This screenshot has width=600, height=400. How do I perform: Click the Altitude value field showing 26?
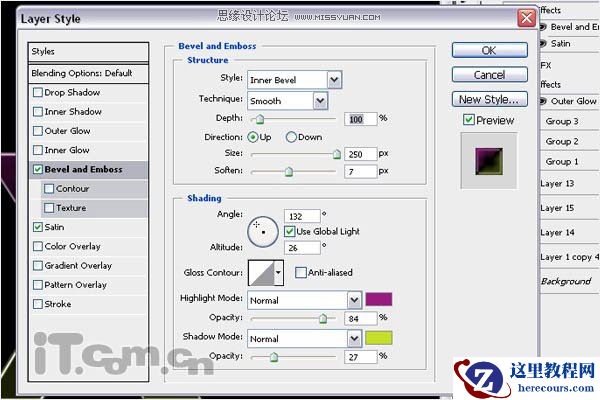point(302,248)
